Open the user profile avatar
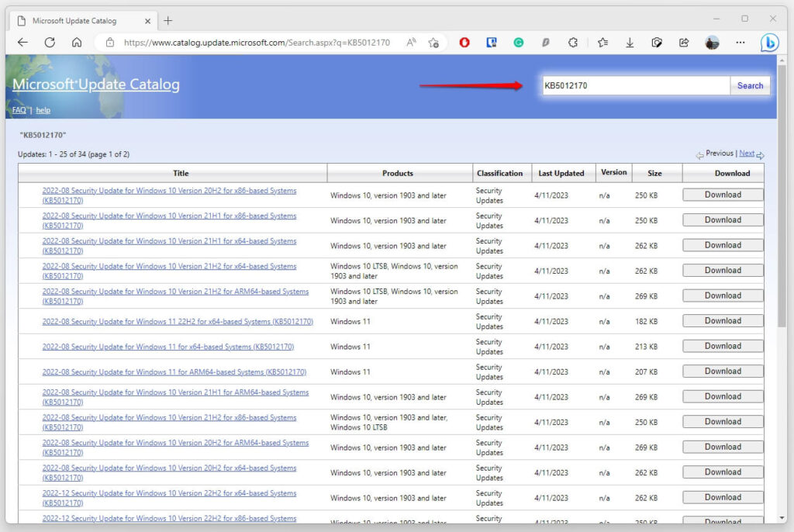Screen dimensions: 794x532 tap(712, 43)
